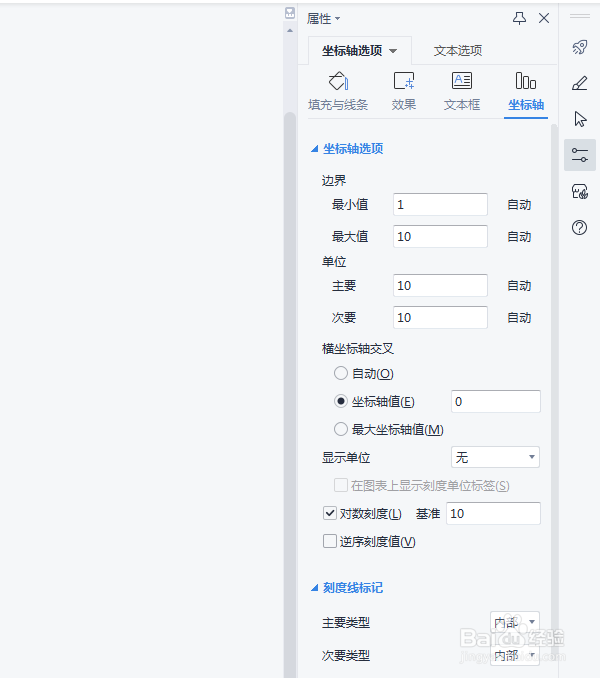Collapse the 刻度线标记 section
600x678 pixels.
315,588
